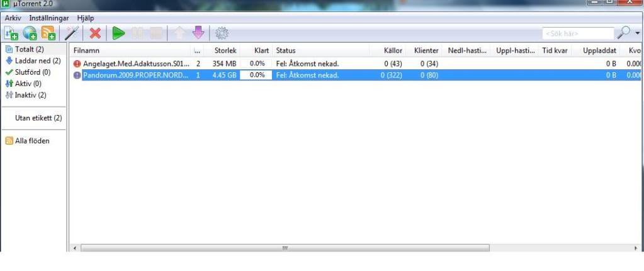644x271 pixels.
Task: Sort by Klienter column header
Action: point(424,50)
